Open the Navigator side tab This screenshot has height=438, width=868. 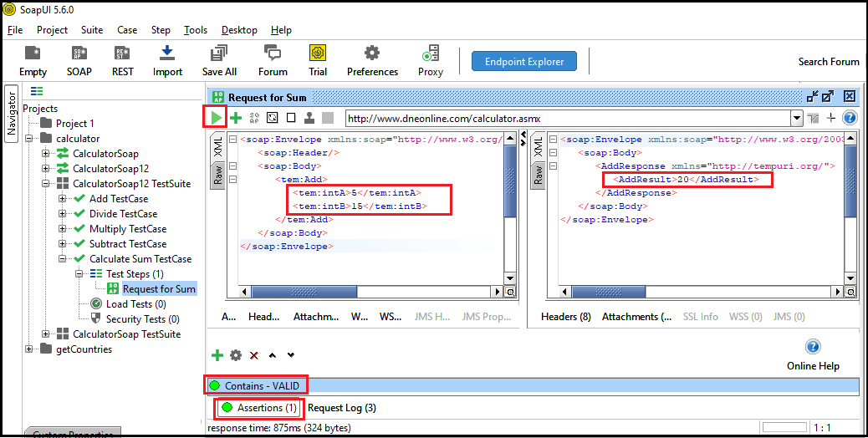click(x=12, y=114)
